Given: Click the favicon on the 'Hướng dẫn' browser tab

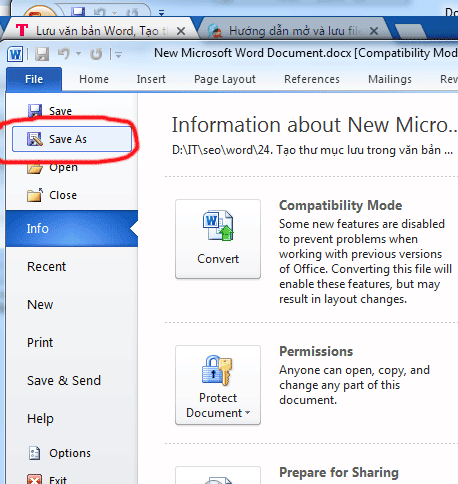Looking at the screenshot, I should click(x=215, y=31).
